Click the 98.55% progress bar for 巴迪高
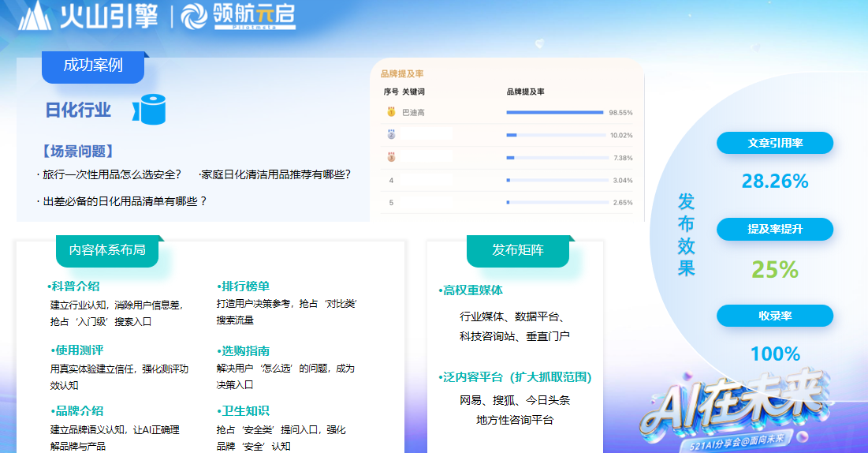This screenshot has height=453, width=868. (555, 113)
